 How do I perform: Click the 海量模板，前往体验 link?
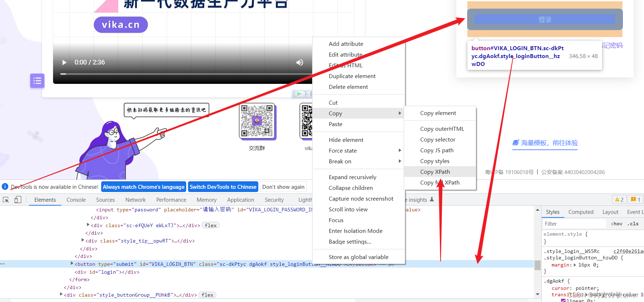point(545,143)
